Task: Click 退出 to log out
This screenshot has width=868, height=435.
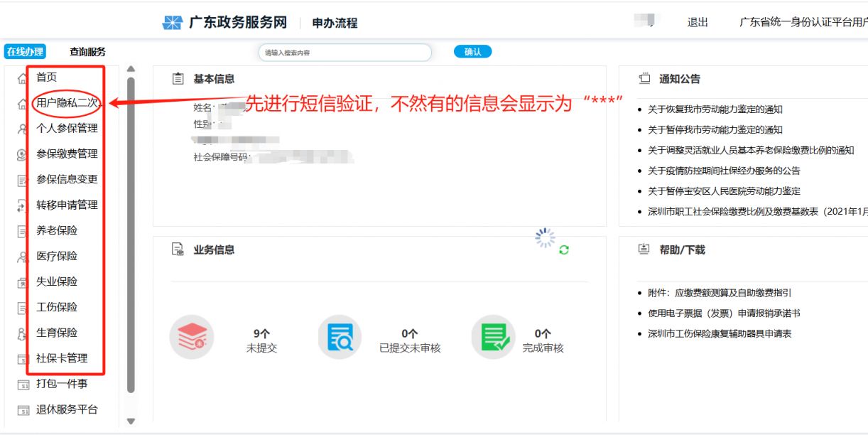Action: coord(698,23)
